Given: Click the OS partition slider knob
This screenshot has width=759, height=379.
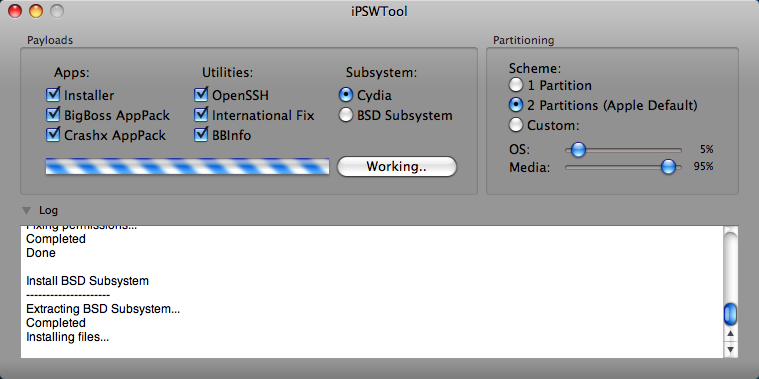Looking at the screenshot, I should click(x=578, y=150).
